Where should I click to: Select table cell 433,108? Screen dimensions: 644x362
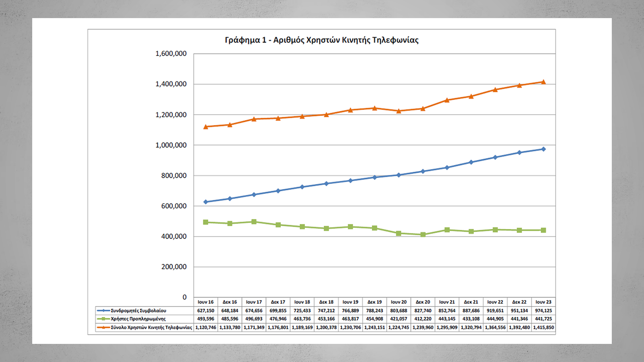pos(471,319)
